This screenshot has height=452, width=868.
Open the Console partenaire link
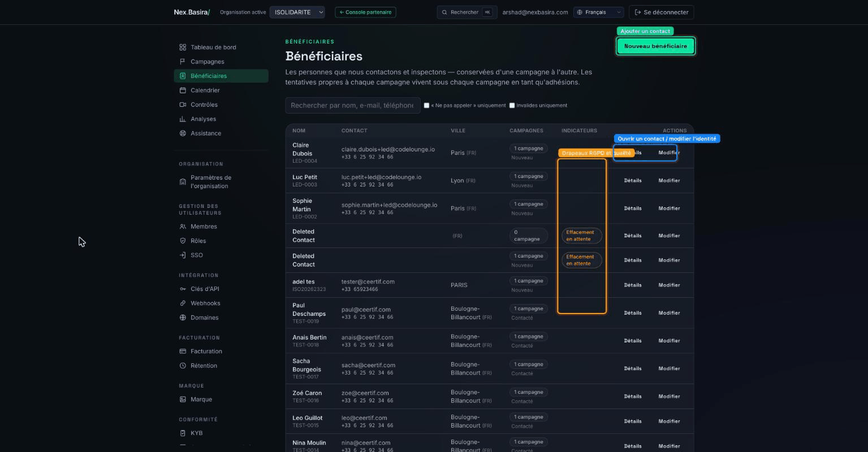(365, 12)
